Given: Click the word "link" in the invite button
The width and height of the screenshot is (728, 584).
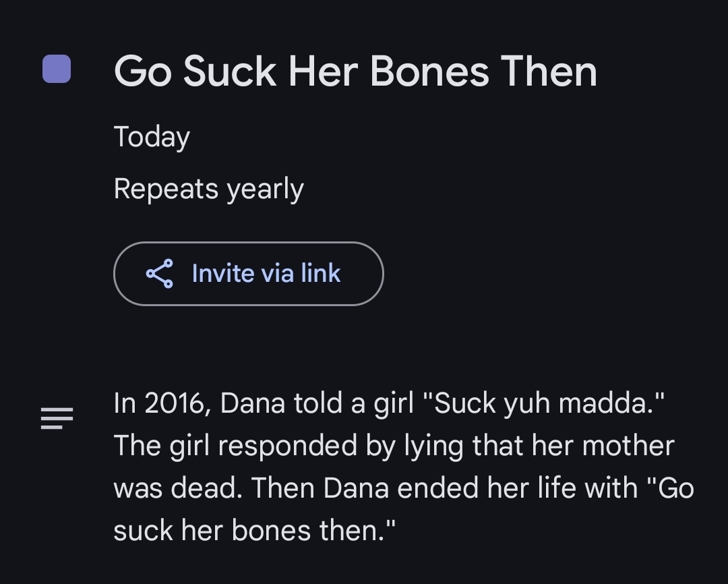Looking at the screenshot, I should 321,273.
